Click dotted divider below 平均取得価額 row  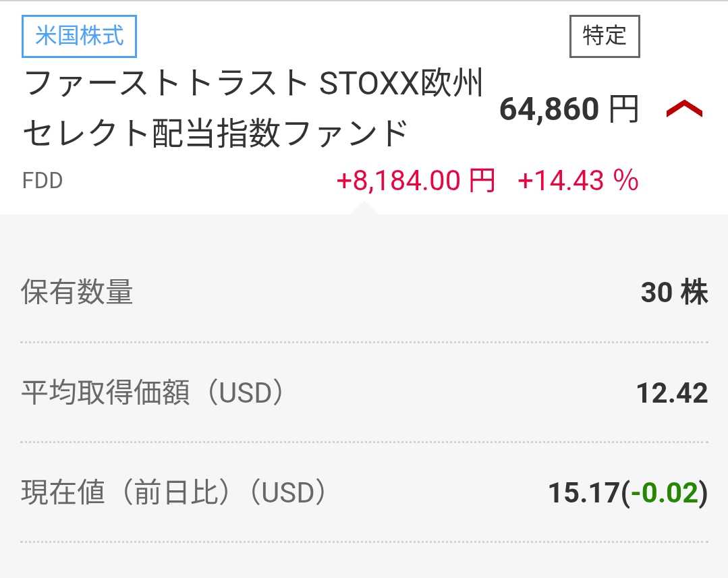point(364,442)
